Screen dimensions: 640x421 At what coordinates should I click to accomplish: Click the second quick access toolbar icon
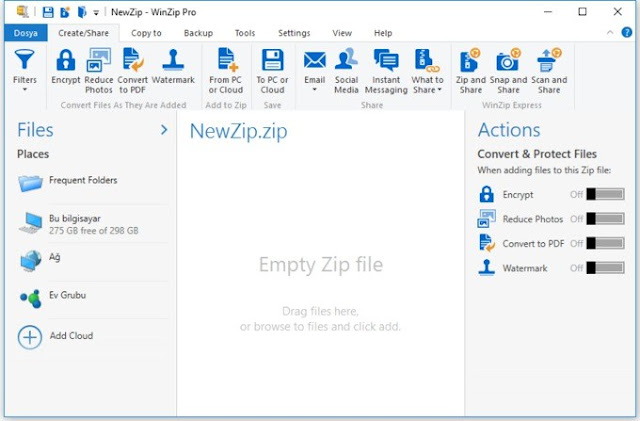[x=65, y=12]
